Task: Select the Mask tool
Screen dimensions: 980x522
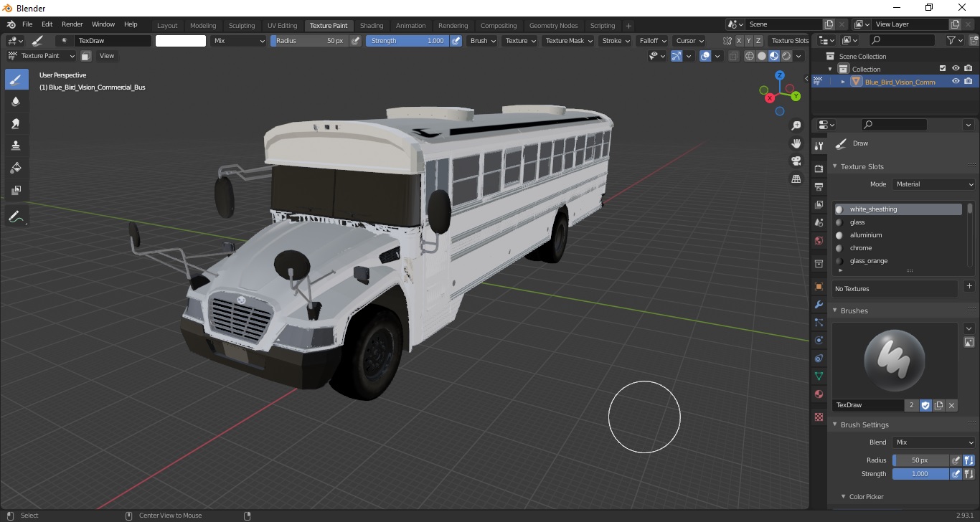Action: (17, 191)
